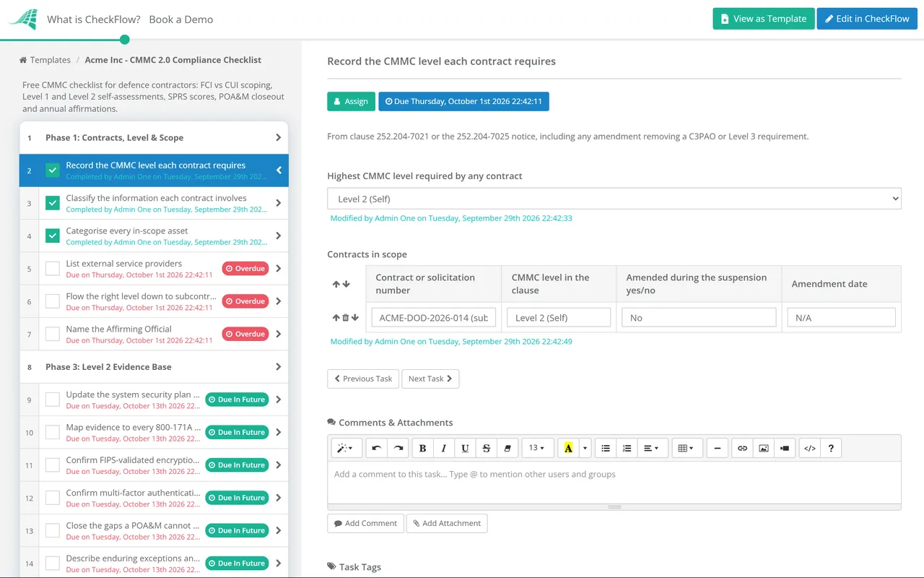Apply underline in the comment editor
The width and height of the screenshot is (924, 578).
(465, 448)
